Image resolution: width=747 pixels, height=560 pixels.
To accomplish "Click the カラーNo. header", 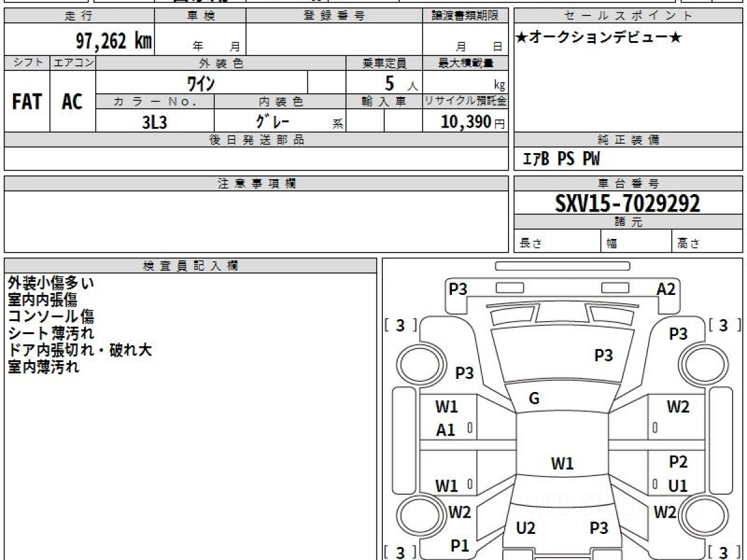I will (x=155, y=101).
